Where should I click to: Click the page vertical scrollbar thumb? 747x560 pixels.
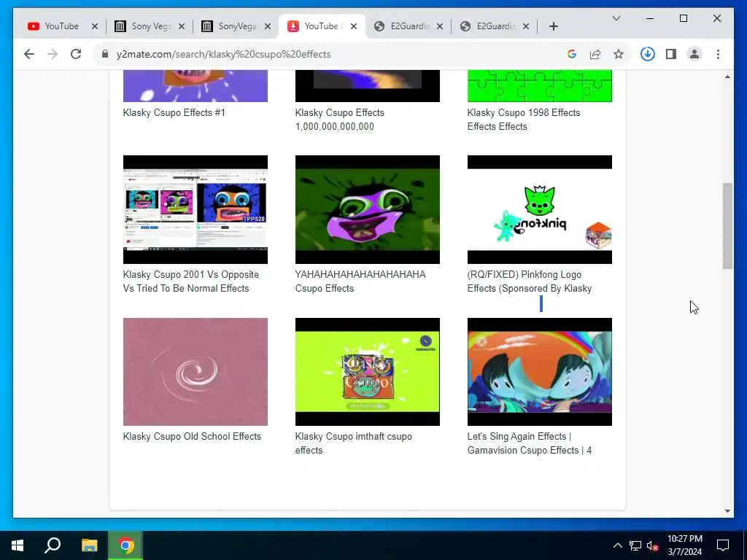pos(727,226)
